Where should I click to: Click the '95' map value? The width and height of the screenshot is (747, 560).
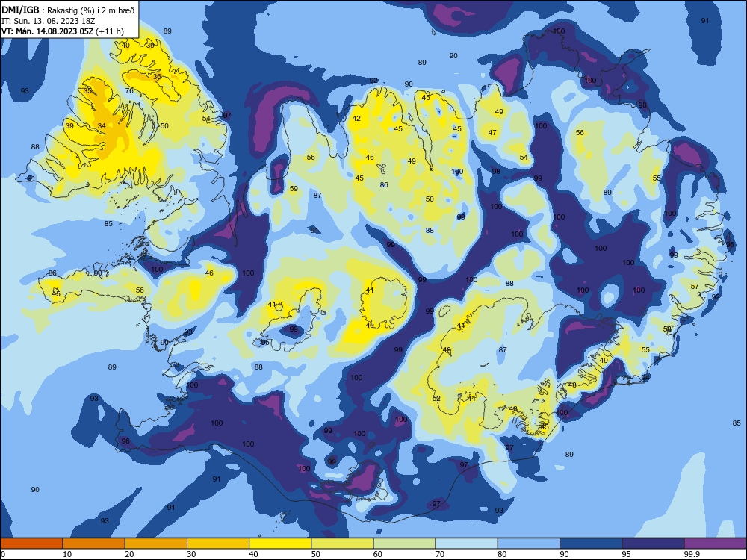coord(265,343)
